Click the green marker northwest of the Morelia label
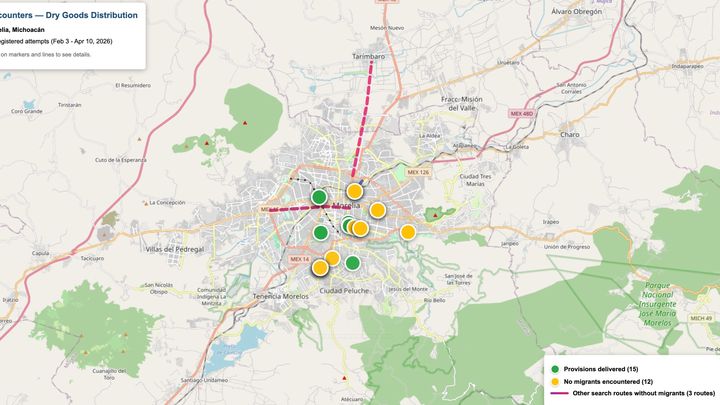720x405 pixels. (x=319, y=197)
